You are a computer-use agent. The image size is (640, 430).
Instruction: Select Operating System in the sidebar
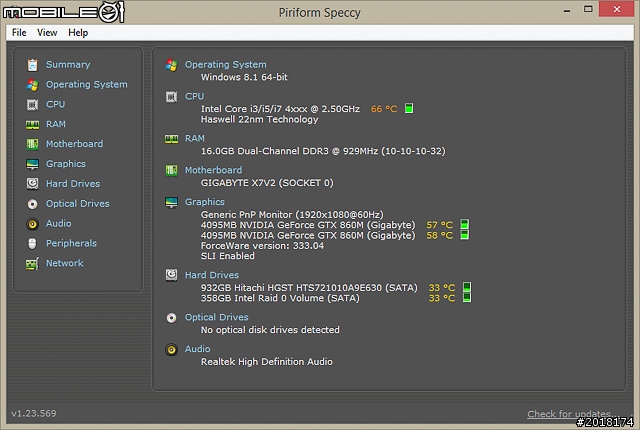point(87,84)
